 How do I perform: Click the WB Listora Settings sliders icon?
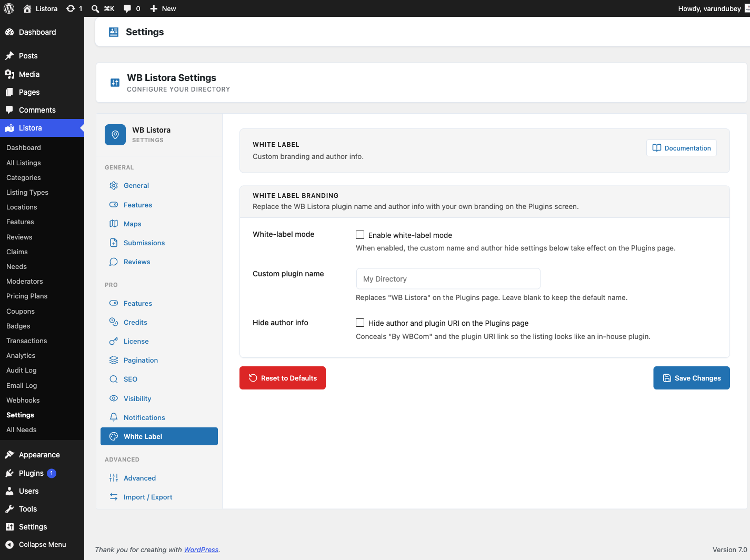tap(115, 83)
